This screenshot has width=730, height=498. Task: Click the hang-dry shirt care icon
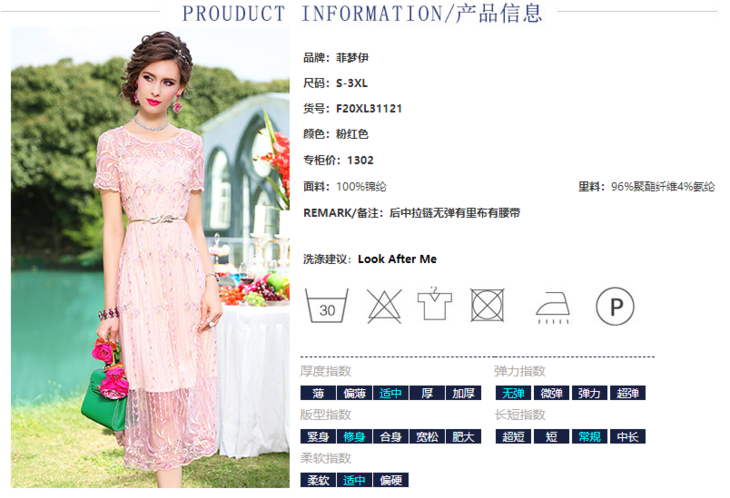click(x=435, y=303)
